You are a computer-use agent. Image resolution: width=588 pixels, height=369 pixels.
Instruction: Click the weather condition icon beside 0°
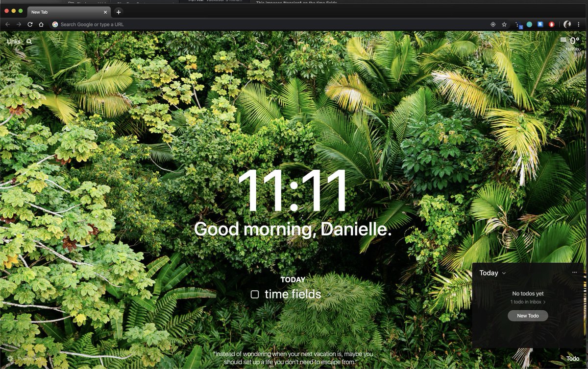click(x=563, y=40)
